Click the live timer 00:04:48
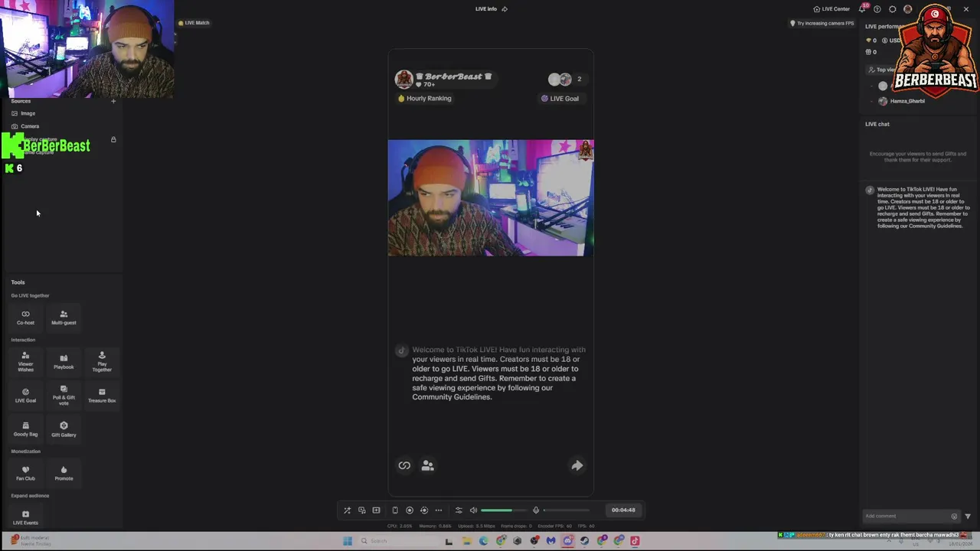 tap(623, 510)
